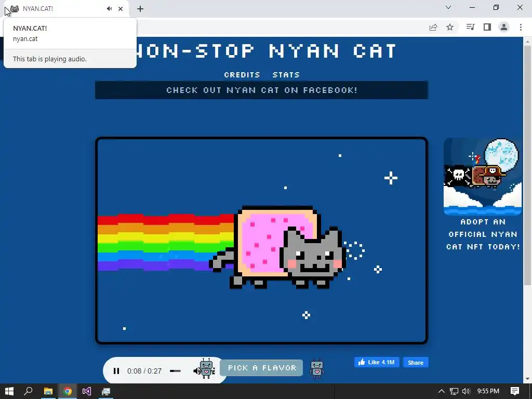This screenshot has width=532, height=399.
Task: Open the Chrome profile avatar
Action: tap(504, 27)
